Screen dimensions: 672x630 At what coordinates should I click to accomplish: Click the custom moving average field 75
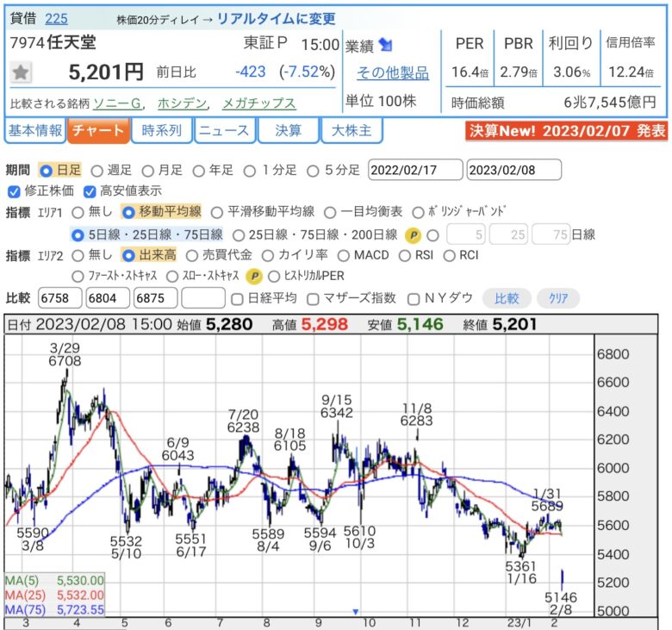click(x=551, y=234)
